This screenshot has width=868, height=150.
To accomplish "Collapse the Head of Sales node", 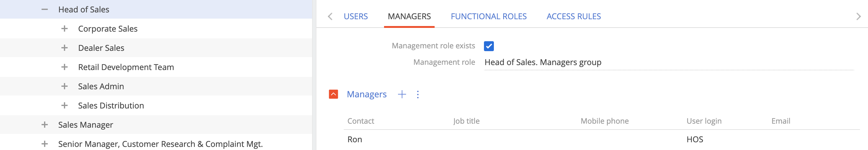I will pyautogui.click(x=44, y=9).
